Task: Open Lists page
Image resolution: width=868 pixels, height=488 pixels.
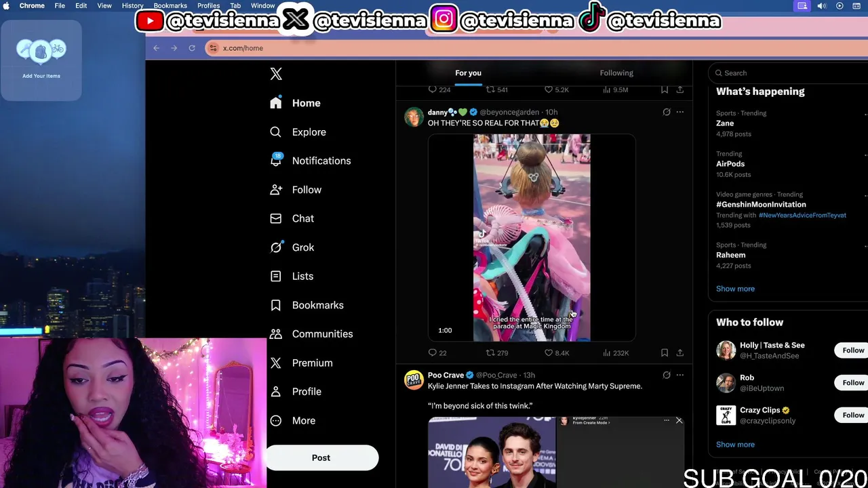Action: click(292, 276)
